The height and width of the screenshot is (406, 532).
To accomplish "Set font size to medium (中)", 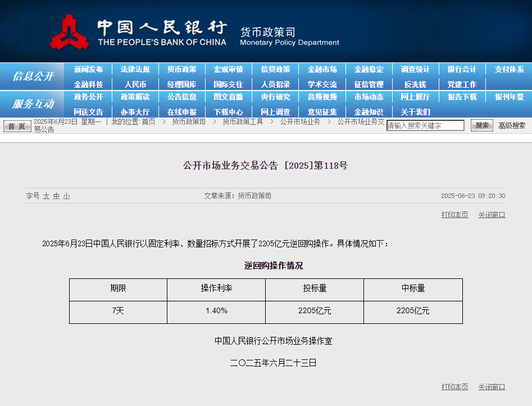I will [x=56, y=196].
